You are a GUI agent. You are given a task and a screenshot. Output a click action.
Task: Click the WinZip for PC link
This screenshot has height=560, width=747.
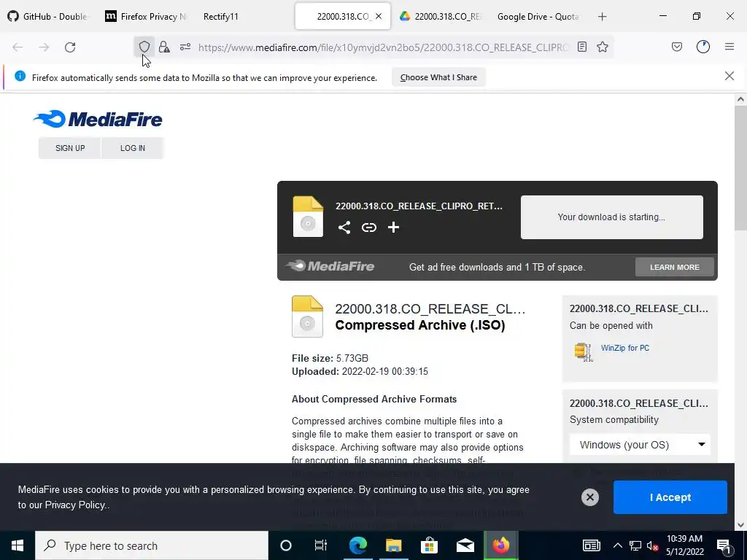click(x=625, y=348)
